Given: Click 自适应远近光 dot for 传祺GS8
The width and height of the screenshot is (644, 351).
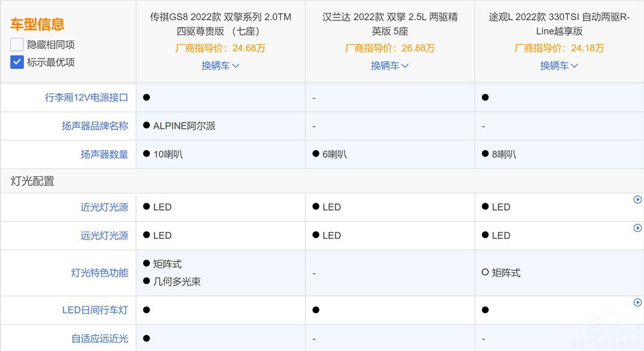Looking at the screenshot, I should point(146,339).
